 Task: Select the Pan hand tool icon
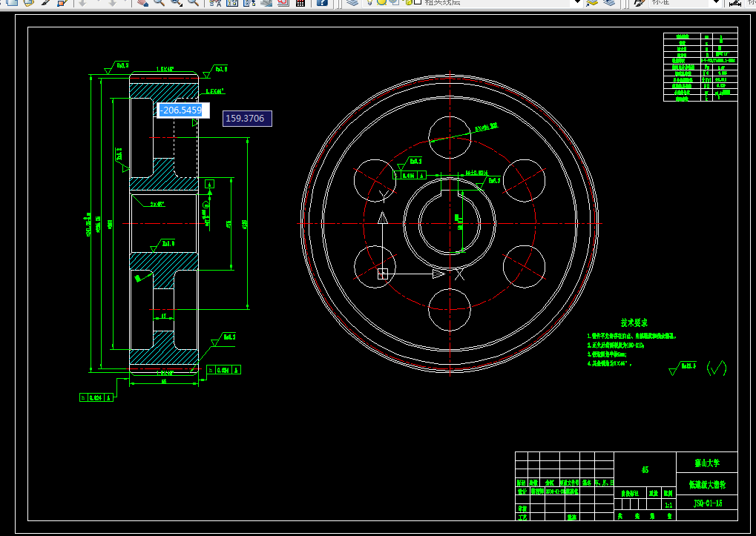click(x=142, y=2)
